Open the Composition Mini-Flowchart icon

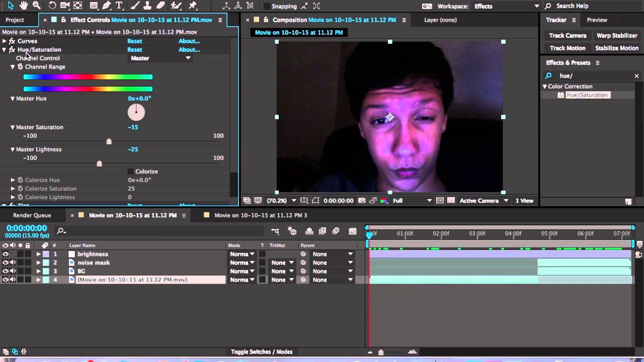click(x=275, y=231)
